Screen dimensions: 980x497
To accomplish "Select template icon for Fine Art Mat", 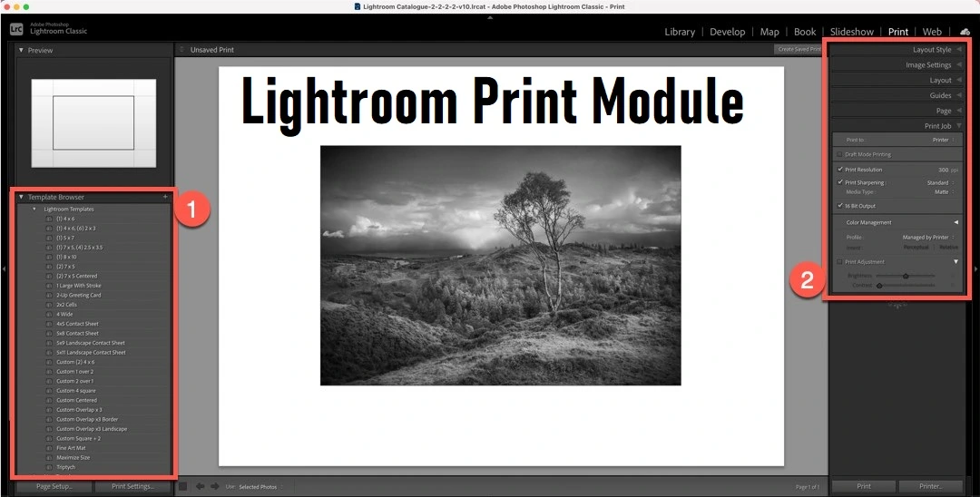I will [49, 448].
